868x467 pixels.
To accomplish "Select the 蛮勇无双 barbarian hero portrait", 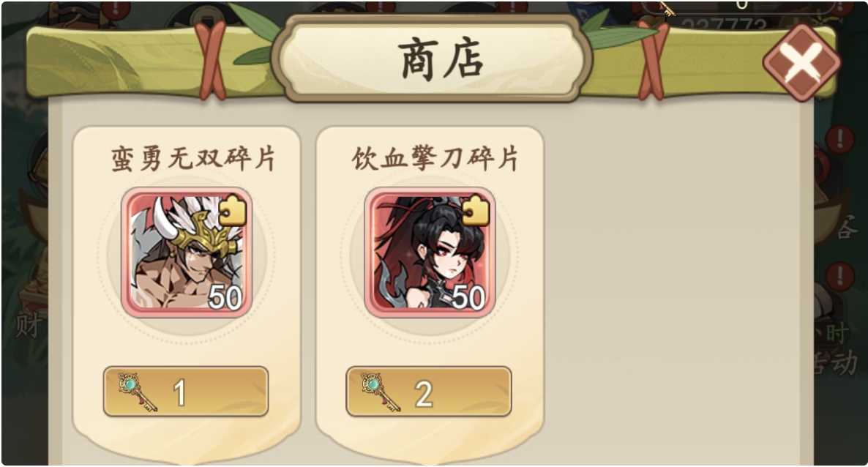I will pyautogui.click(x=187, y=253).
